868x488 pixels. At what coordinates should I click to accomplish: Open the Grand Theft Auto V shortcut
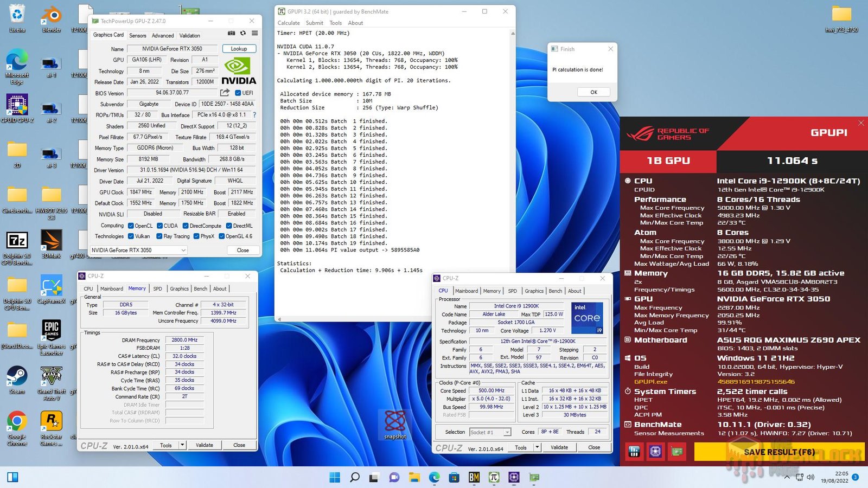52,383
